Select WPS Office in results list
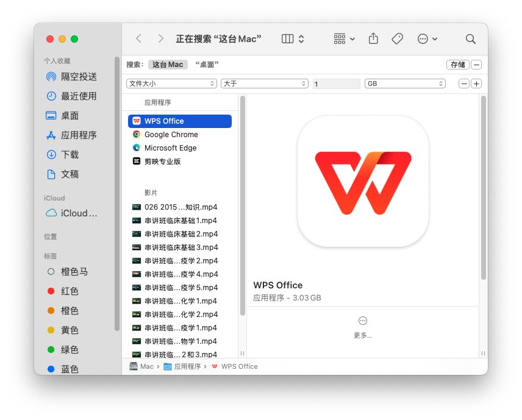This screenshot has height=420, width=522. coord(180,121)
